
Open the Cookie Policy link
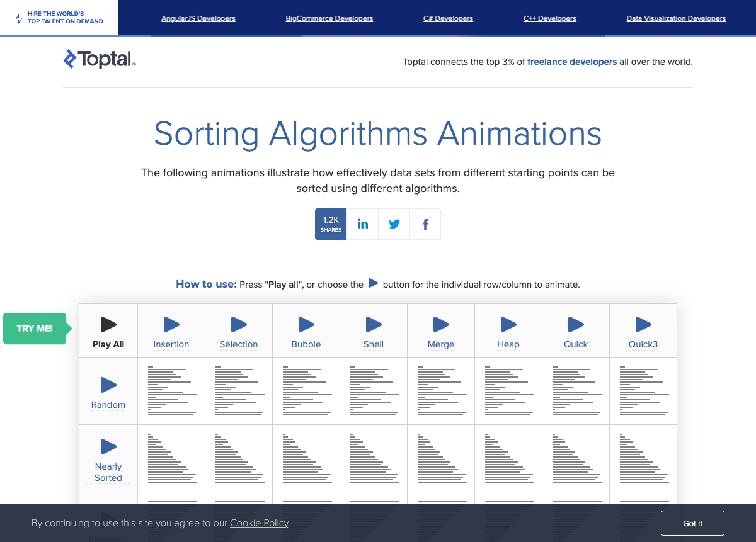click(259, 523)
